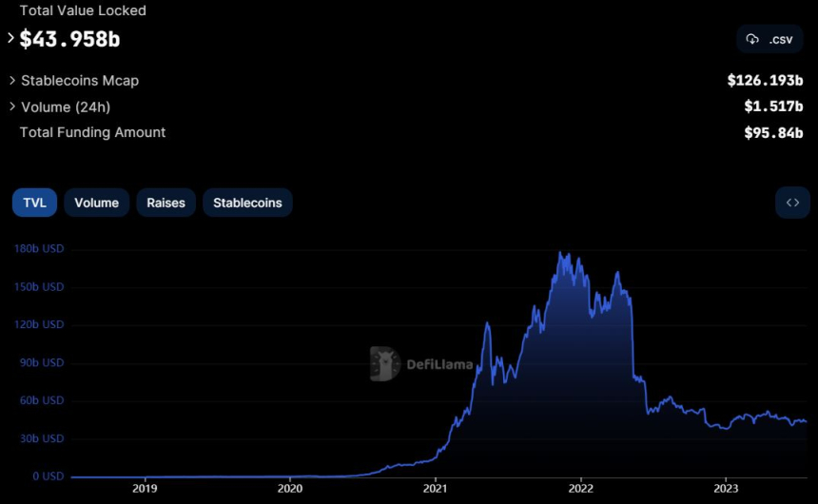This screenshot has height=504, width=818.
Task: Toggle the TVL chart series
Action: pyautogui.click(x=34, y=203)
